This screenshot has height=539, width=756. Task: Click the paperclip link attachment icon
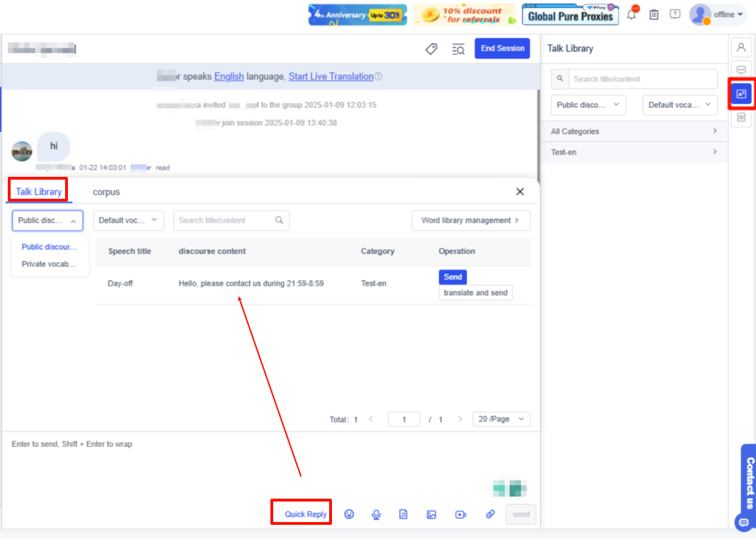click(490, 514)
